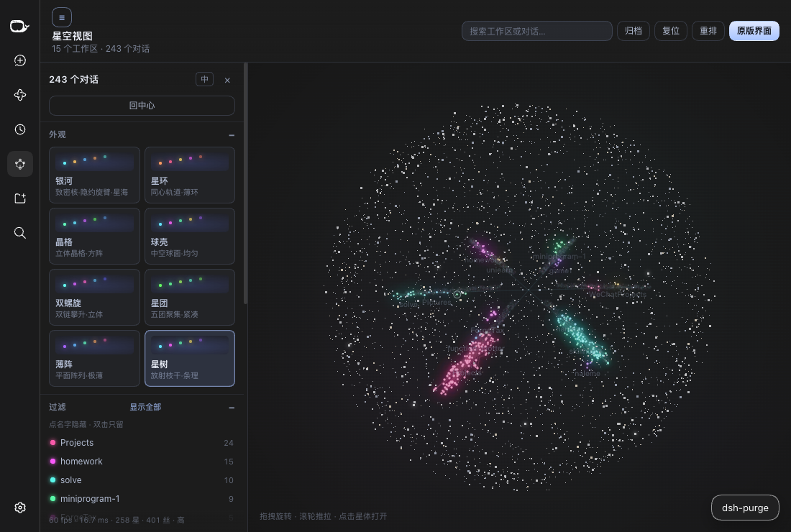Hide the miniprogram-1 workspace filter
Image resolution: width=791 pixels, height=532 pixels.
(x=141, y=499)
